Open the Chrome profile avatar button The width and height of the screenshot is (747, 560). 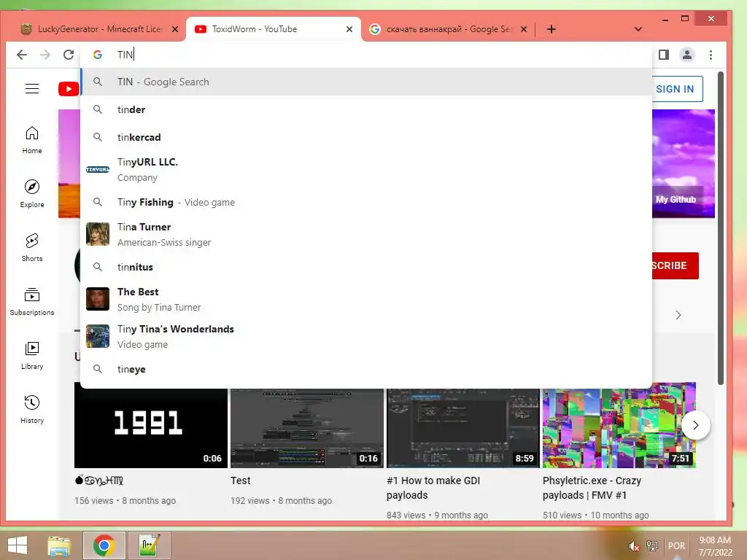pyautogui.click(x=686, y=55)
